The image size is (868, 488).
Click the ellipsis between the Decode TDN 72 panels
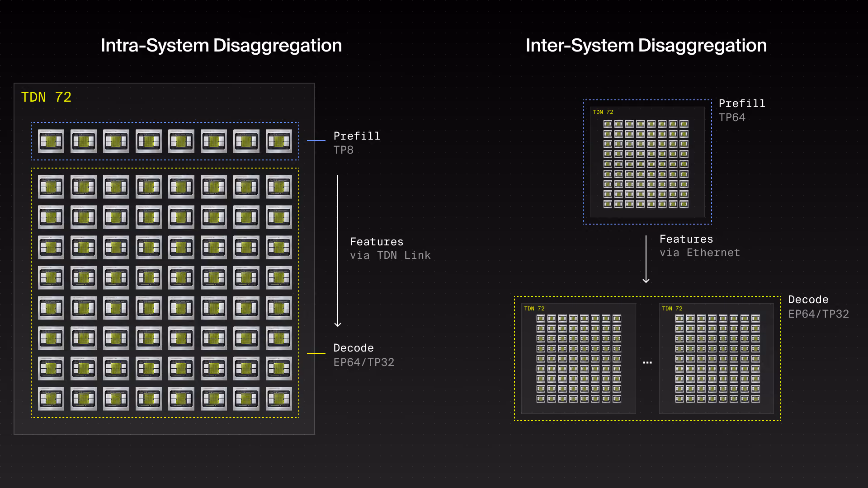pyautogui.click(x=647, y=362)
